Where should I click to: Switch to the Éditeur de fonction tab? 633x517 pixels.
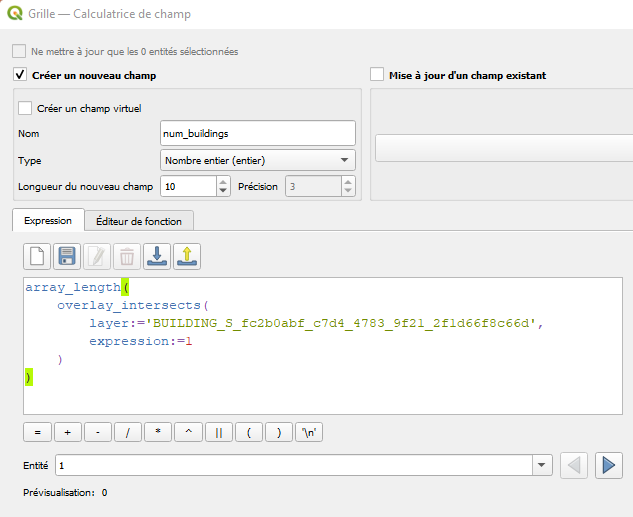139,221
